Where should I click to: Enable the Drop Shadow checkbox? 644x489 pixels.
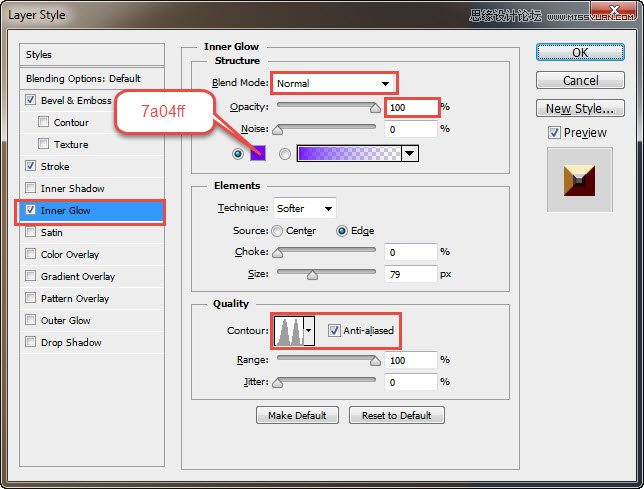(30, 342)
